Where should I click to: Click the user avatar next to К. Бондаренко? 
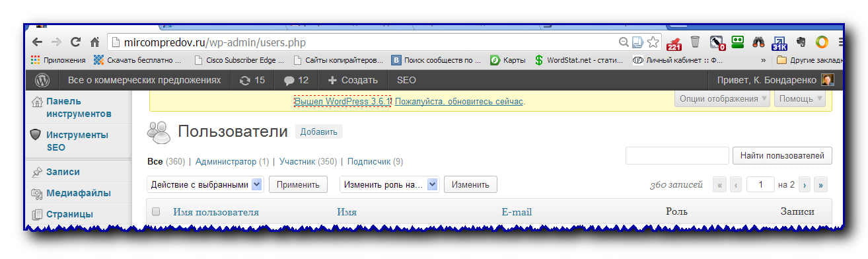(x=827, y=80)
